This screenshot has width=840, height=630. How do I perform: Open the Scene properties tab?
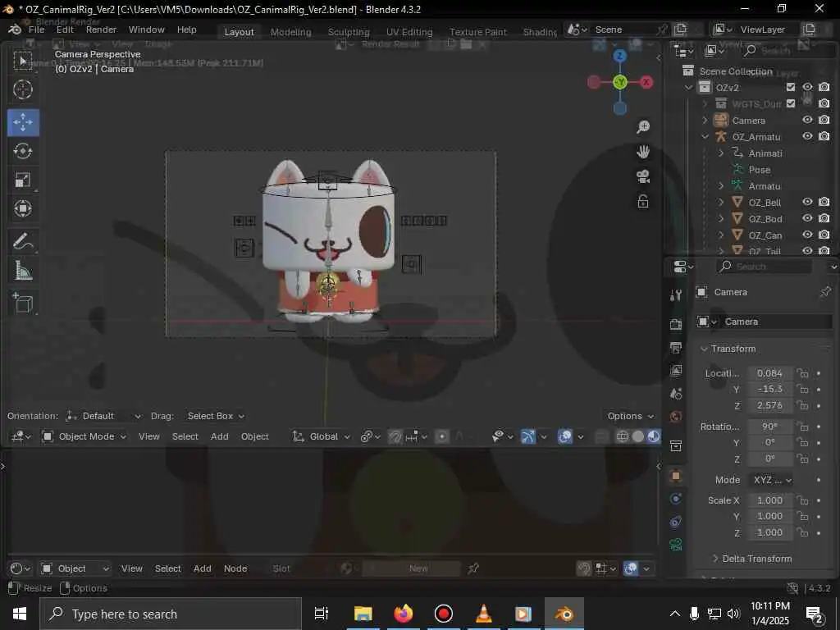tap(676, 394)
